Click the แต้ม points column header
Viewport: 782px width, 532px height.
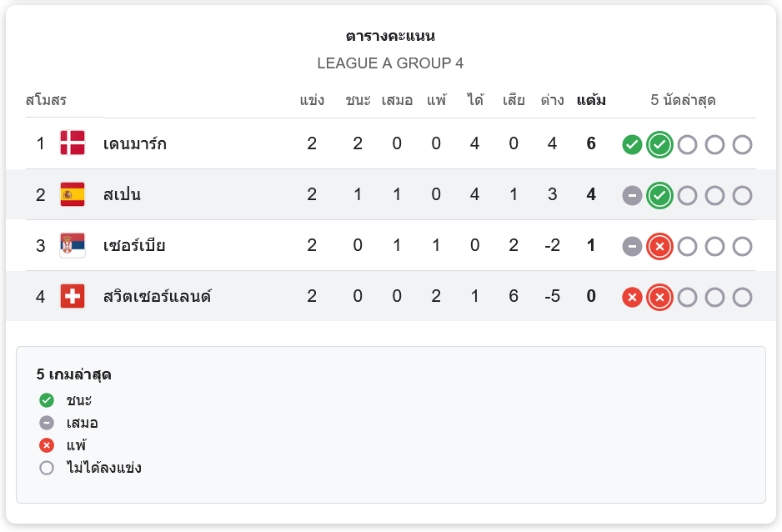tap(591, 101)
